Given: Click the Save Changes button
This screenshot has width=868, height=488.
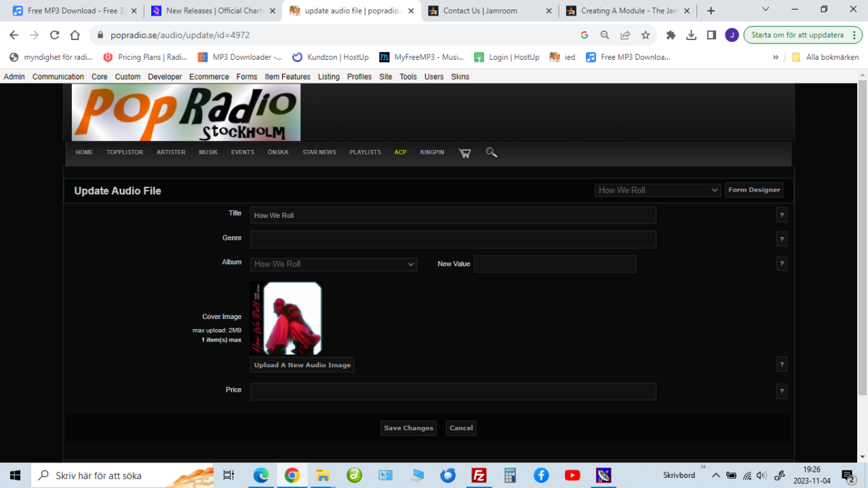Looking at the screenshot, I should pos(408,428).
